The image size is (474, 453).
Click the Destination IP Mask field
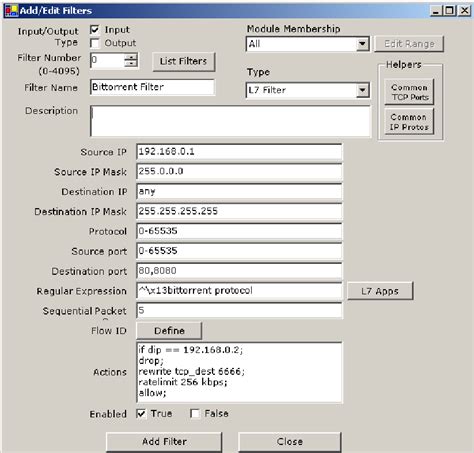[239, 211]
